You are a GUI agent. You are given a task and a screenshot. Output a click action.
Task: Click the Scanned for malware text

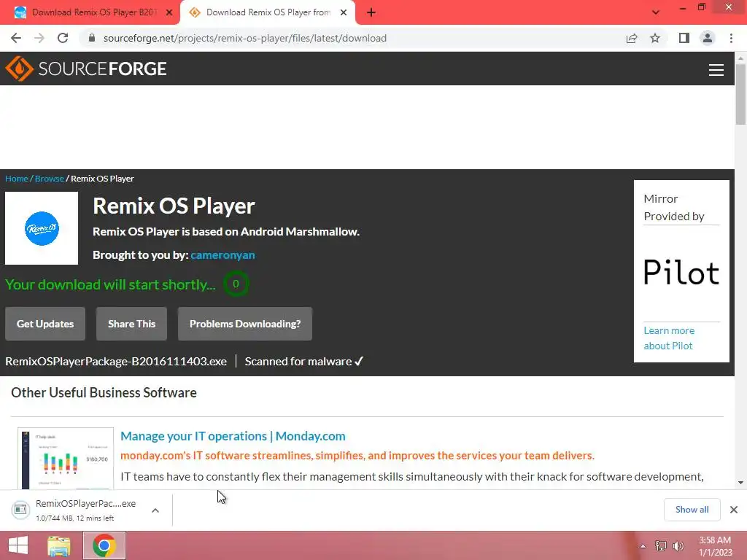click(x=304, y=362)
